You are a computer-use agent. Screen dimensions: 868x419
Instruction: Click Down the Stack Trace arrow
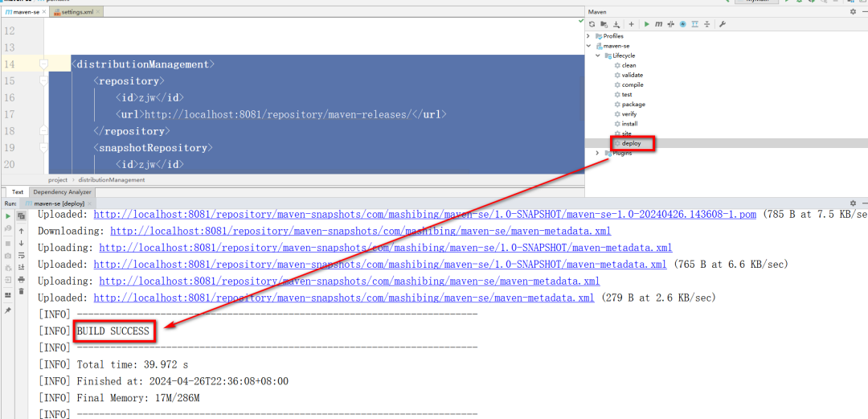coord(21,243)
